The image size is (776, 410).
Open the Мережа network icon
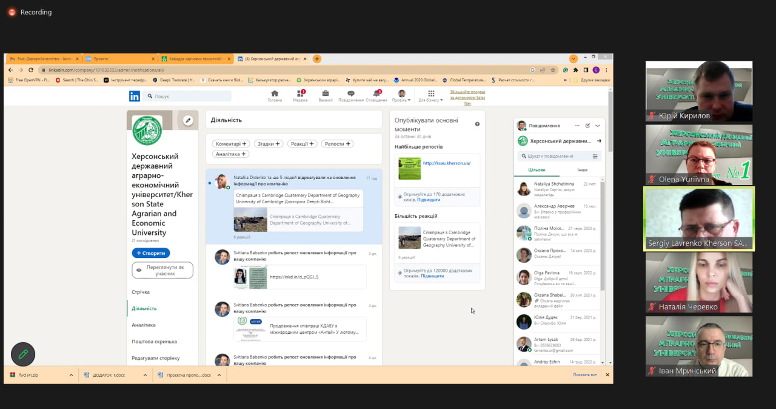(x=300, y=96)
